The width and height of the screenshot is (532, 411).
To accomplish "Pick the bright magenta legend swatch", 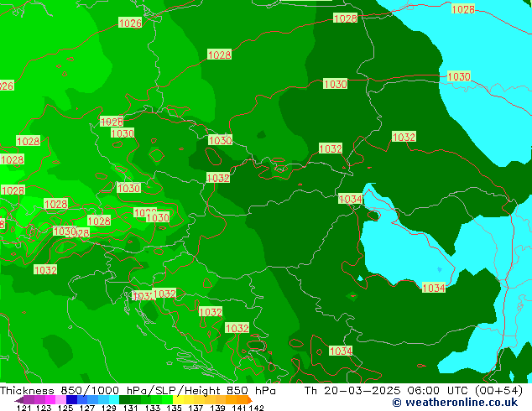I will [x=50, y=400].
